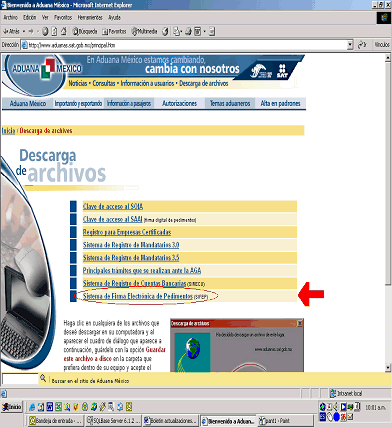The height and width of the screenshot is (428, 392).
Task: Select the Autorizaciones navigation tab
Action: [x=179, y=104]
